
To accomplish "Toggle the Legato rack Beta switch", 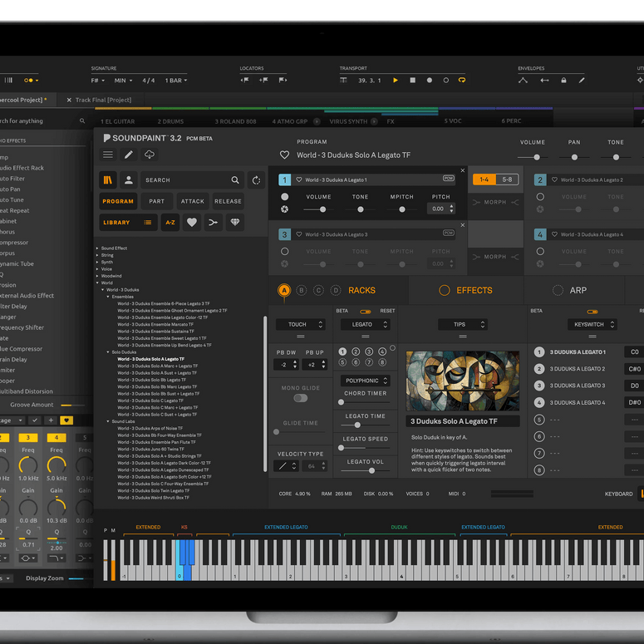I will point(365,312).
